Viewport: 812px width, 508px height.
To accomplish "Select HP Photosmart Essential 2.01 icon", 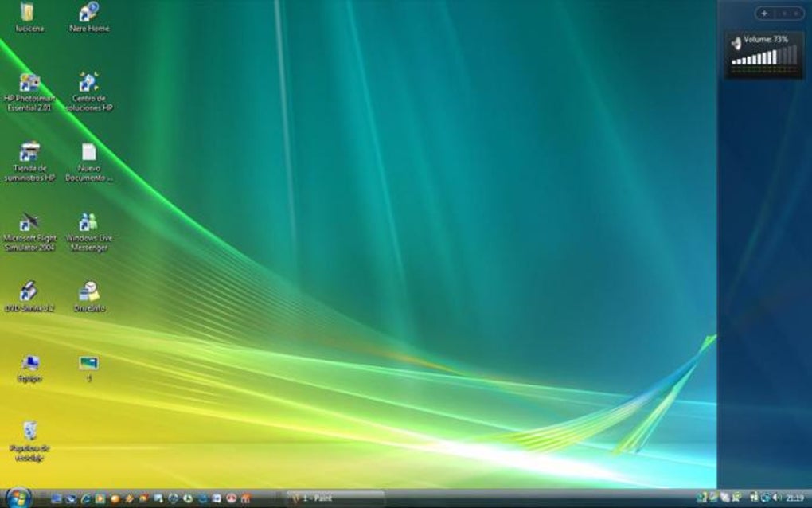I will pos(29,92).
